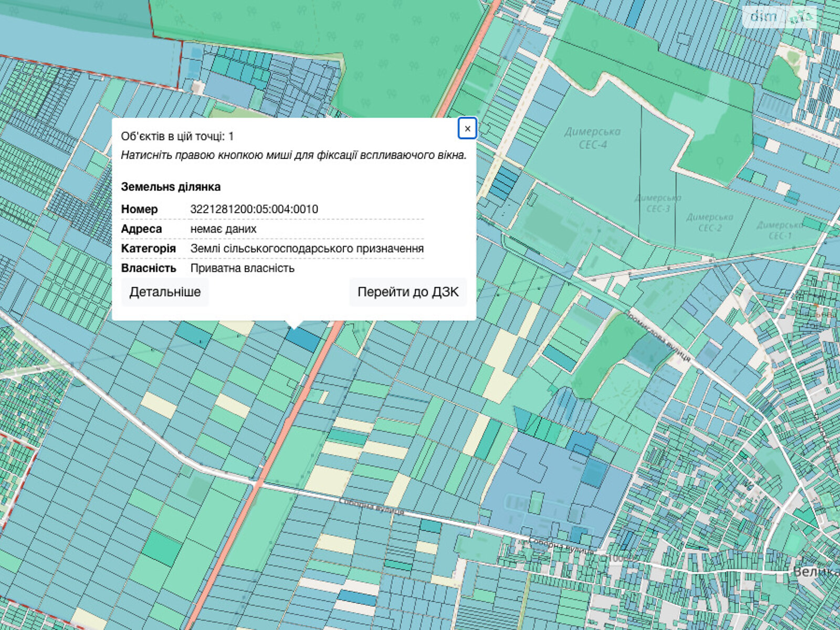Screen dimensions: 840x630
Task: Click the Категорія land category value text
Action: tap(307, 248)
